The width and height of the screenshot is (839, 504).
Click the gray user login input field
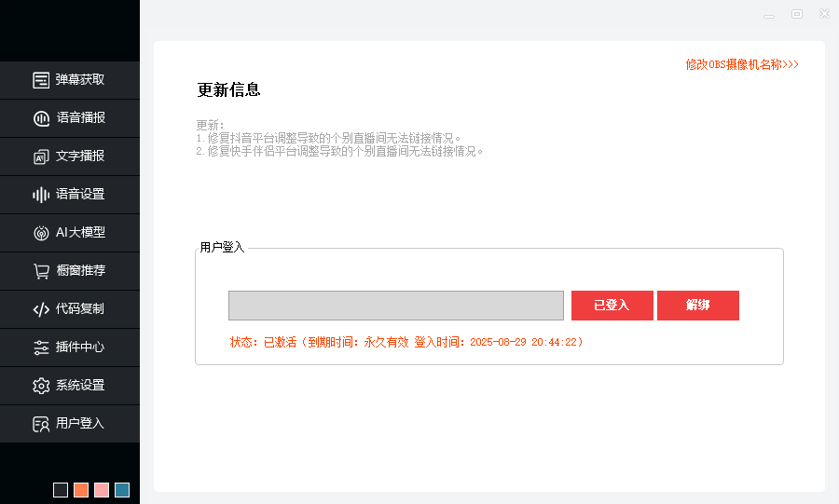tap(396, 306)
